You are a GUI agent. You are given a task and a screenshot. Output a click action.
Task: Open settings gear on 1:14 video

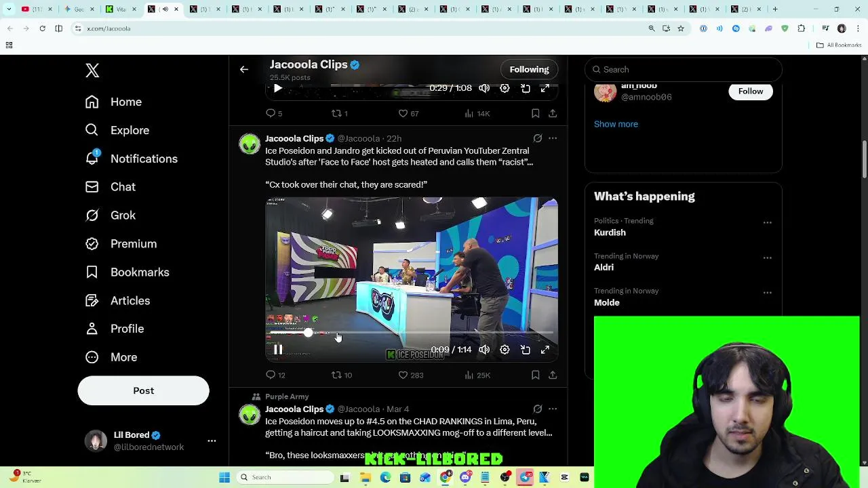pyautogui.click(x=505, y=350)
